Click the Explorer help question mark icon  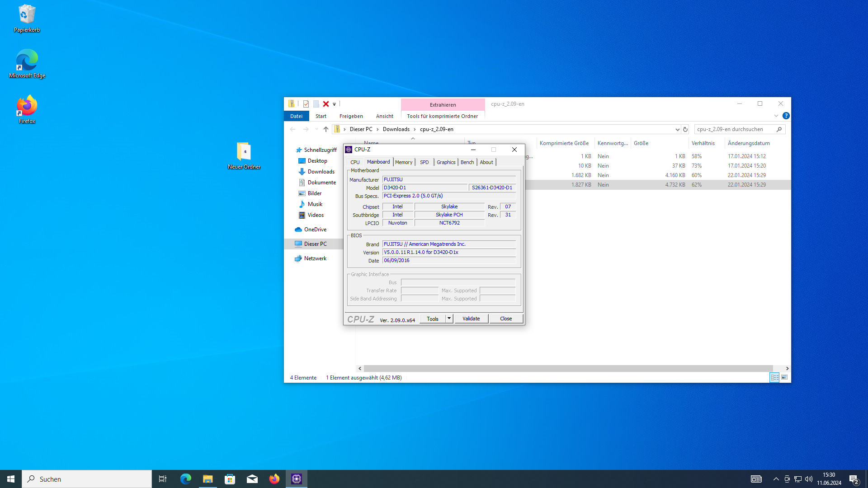(x=786, y=116)
